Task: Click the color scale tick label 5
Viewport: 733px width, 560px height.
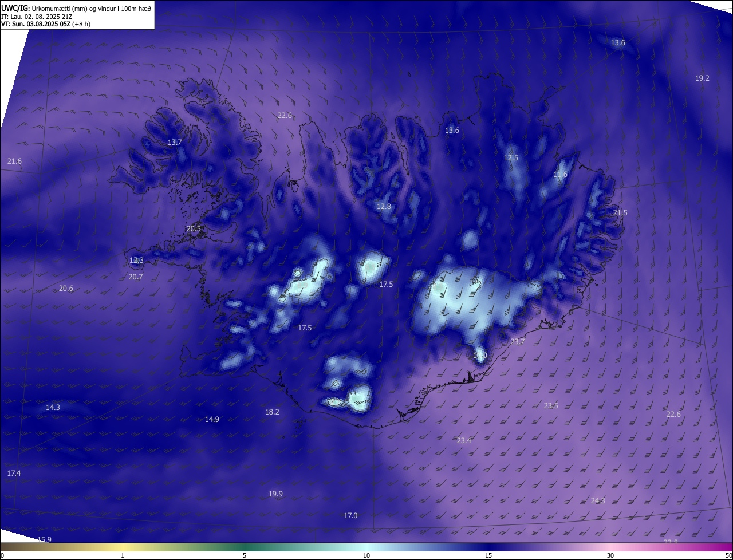Action: click(245, 555)
